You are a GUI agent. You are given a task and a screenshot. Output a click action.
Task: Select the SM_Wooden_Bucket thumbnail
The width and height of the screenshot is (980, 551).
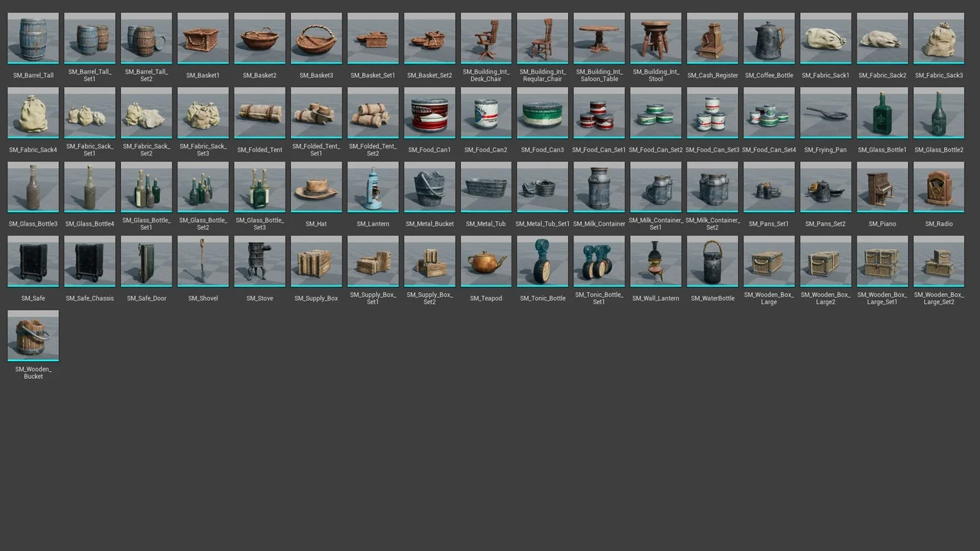coord(33,335)
